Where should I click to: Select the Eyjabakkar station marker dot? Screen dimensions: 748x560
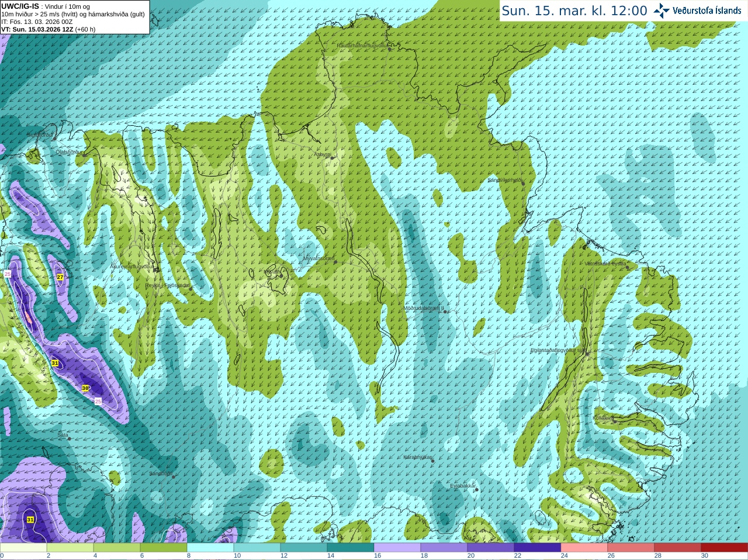[477, 489]
